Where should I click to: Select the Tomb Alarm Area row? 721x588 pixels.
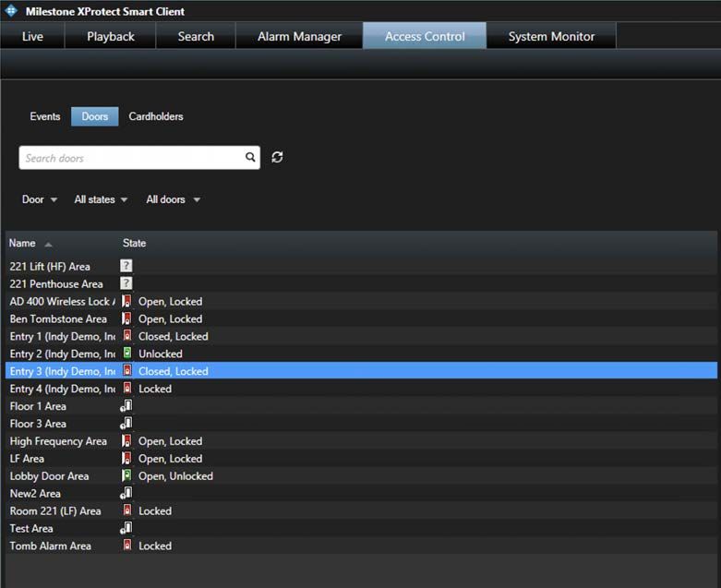tap(361, 546)
